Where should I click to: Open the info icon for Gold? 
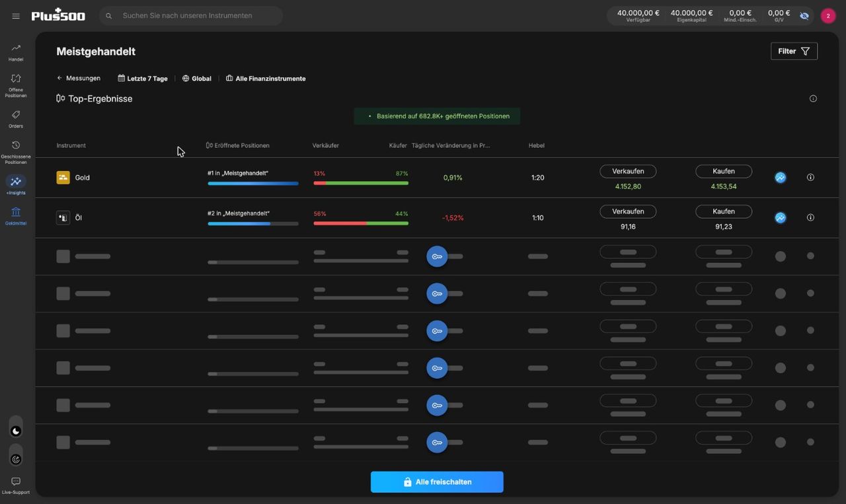[810, 177]
